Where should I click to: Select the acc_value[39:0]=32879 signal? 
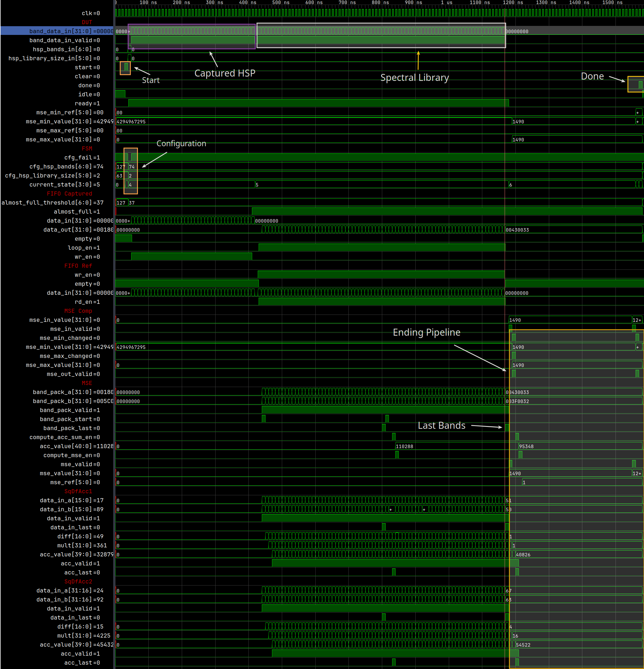[x=77, y=554]
